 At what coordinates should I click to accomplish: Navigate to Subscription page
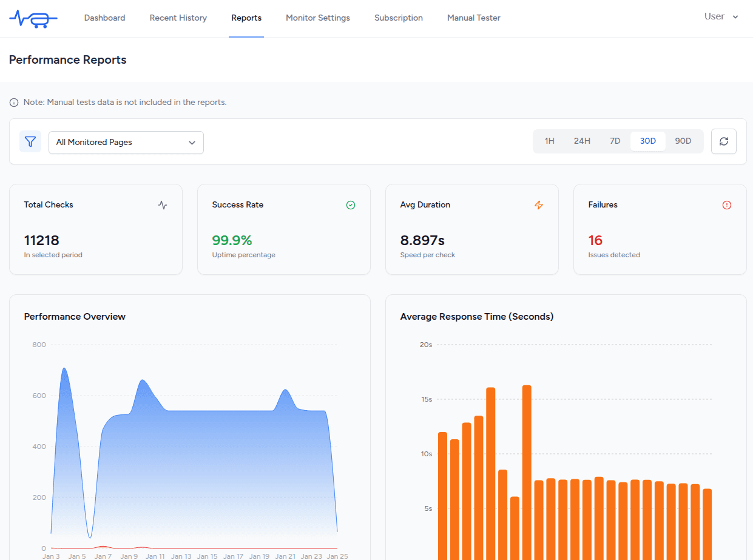pos(399,18)
